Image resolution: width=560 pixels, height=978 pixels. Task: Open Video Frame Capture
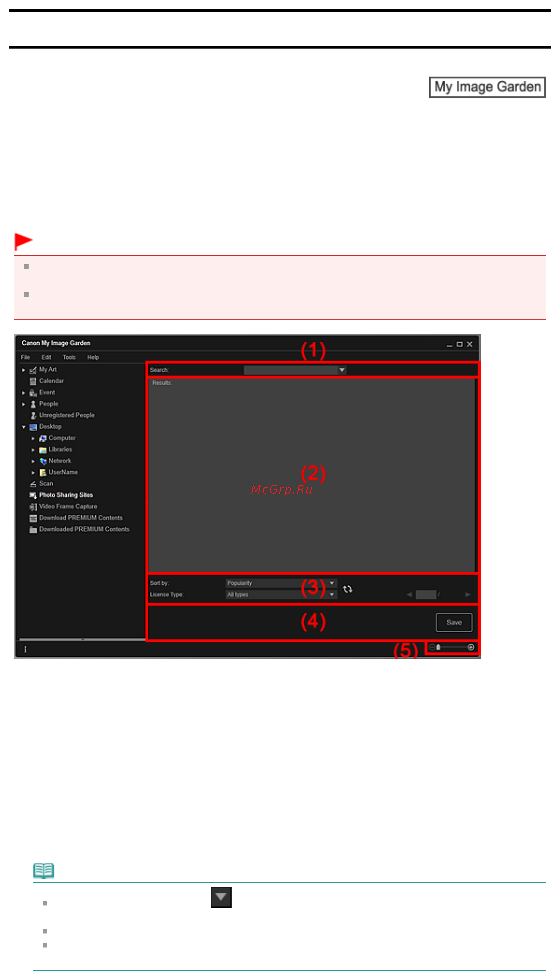(64, 506)
